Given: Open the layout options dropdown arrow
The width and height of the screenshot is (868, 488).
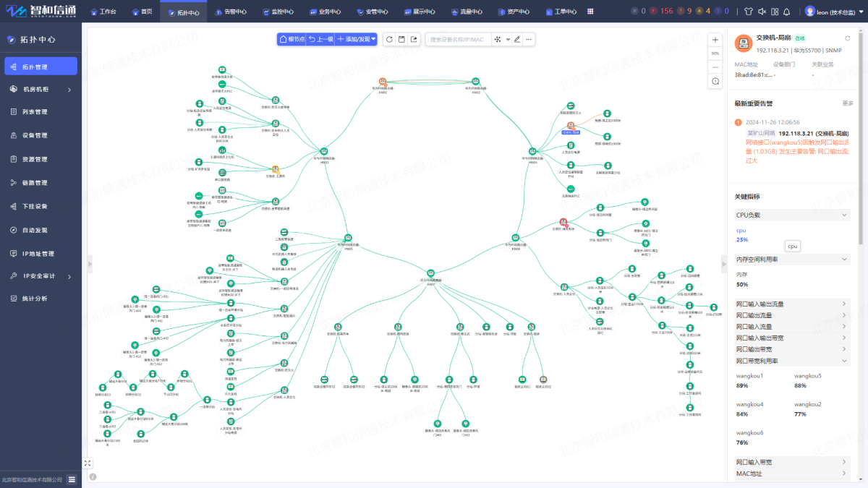Looking at the screenshot, I should (508, 40).
